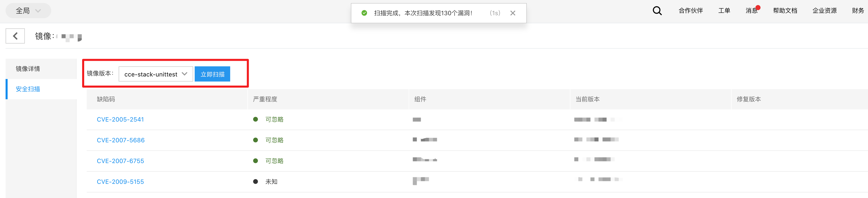
Task: Open 工单 in the top menu
Action: pos(724,11)
